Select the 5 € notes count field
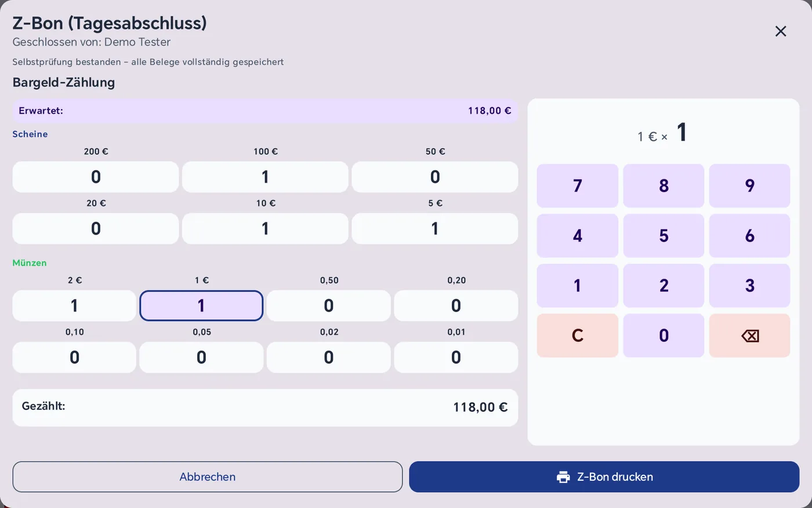This screenshot has width=812, height=508. click(435, 229)
